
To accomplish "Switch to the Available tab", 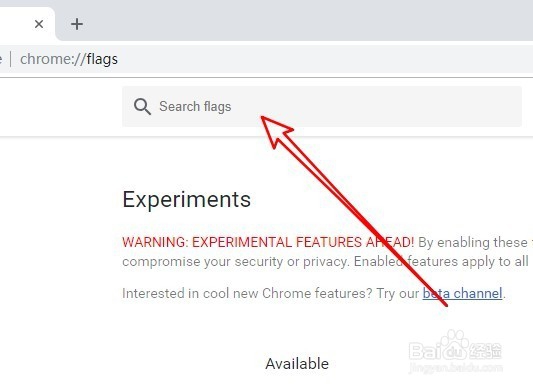I will (297, 364).
